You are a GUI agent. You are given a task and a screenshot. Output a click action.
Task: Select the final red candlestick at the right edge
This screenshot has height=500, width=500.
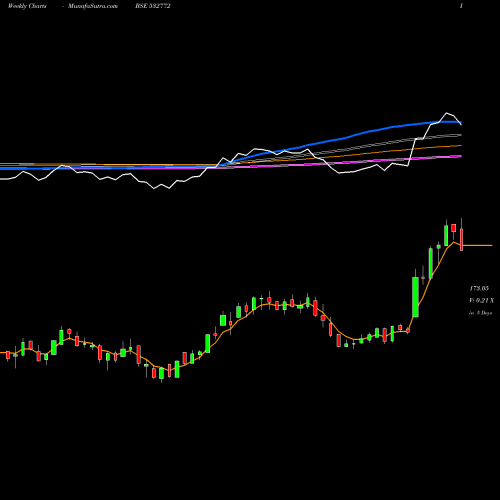point(462,239)
